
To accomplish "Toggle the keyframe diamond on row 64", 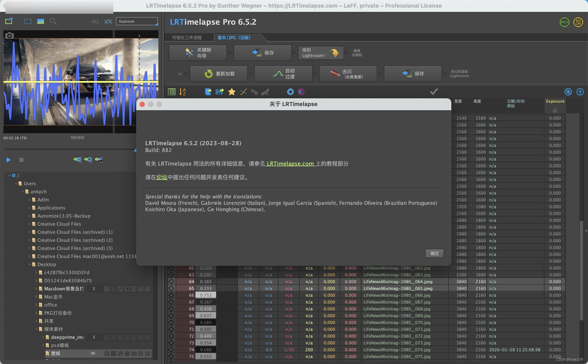I will pyautogui.click(x=171, y=282).
